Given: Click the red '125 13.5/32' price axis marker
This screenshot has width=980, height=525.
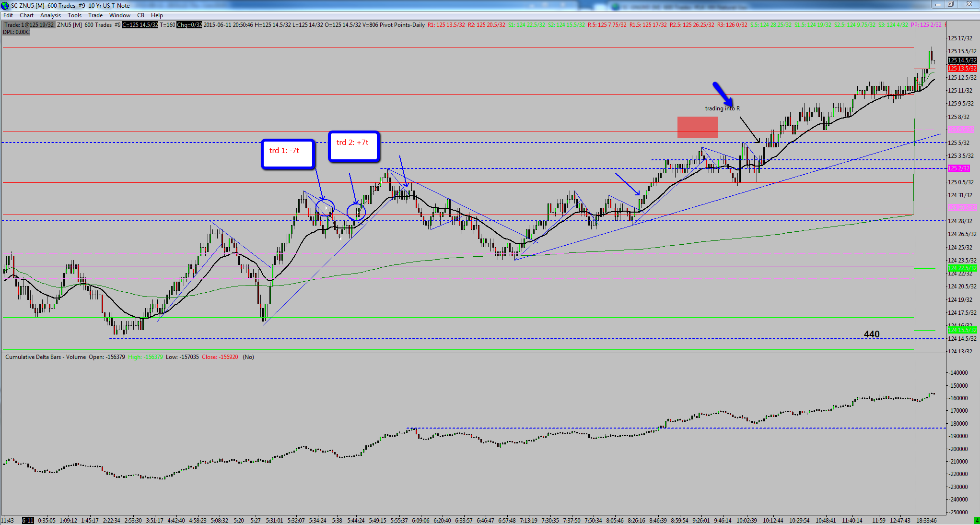Looking at the screenshot, I should point(962,69).
